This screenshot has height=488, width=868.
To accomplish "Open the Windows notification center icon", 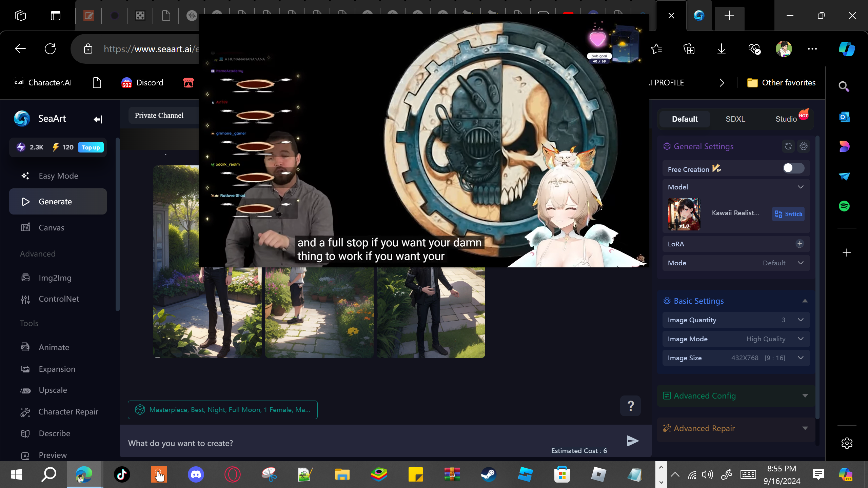I will coord(818,474).
